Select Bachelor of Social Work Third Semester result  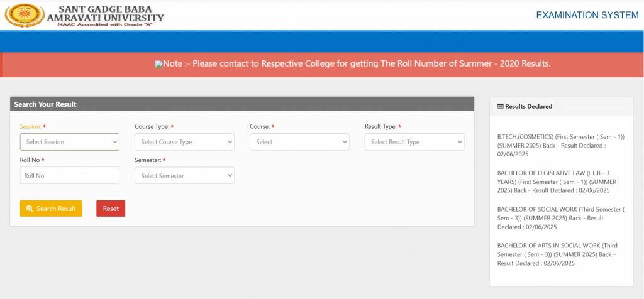tap(560, 217)
